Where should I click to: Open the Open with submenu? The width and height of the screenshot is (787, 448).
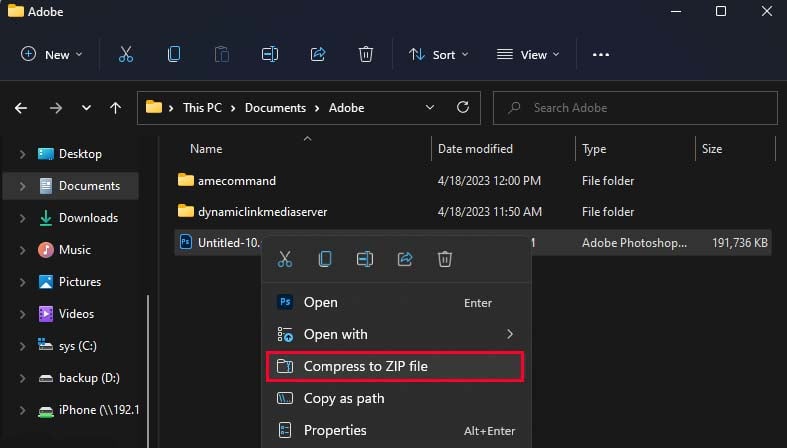pyautogui.click(x=395, y=334)
